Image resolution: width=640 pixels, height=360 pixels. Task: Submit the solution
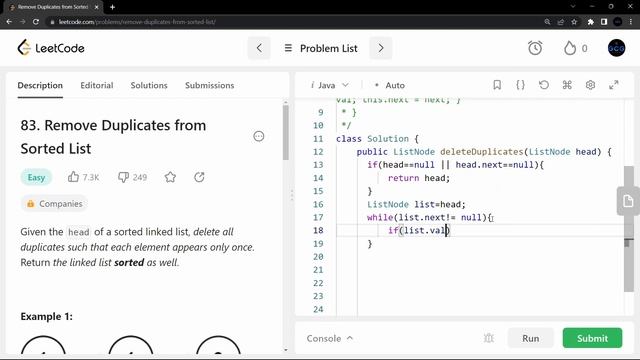tap(592, 338)
